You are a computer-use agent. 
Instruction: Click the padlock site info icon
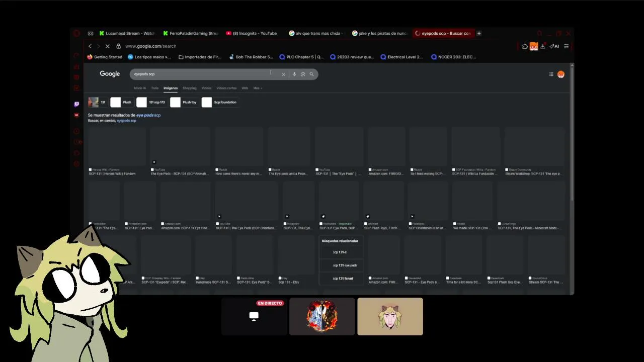coord(118,46)
